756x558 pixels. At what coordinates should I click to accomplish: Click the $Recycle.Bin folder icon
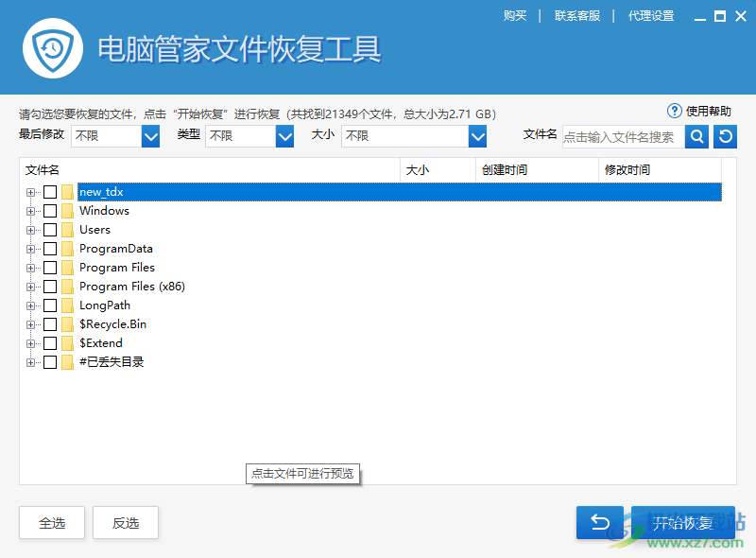click(x=67, y=324)
